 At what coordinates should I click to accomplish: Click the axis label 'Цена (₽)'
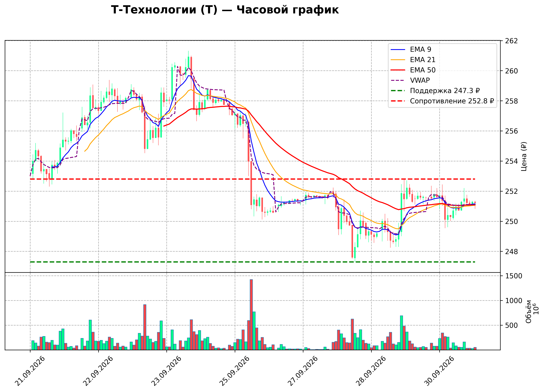tap(524, 156)
